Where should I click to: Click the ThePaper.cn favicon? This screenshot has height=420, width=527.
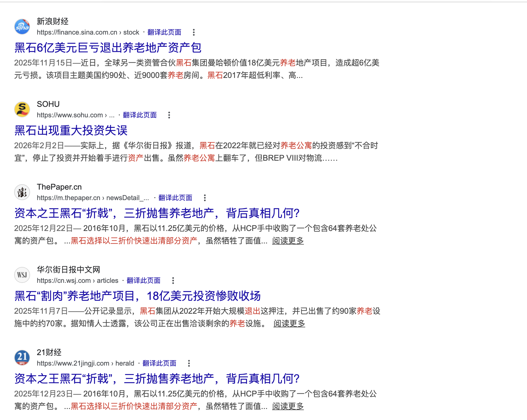[22, 192]
